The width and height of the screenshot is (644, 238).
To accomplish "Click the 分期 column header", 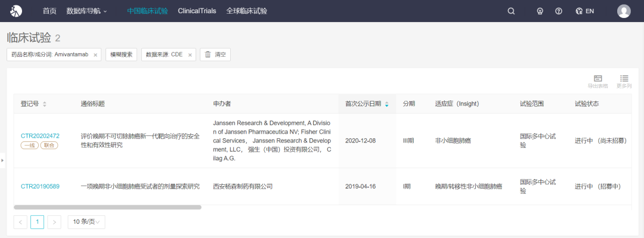I will click(x=408, y=104).
